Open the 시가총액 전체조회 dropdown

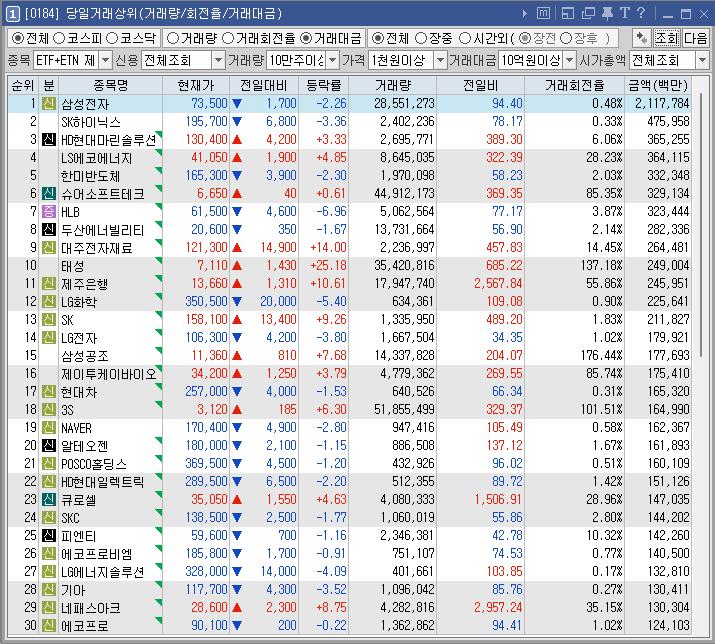702,60
